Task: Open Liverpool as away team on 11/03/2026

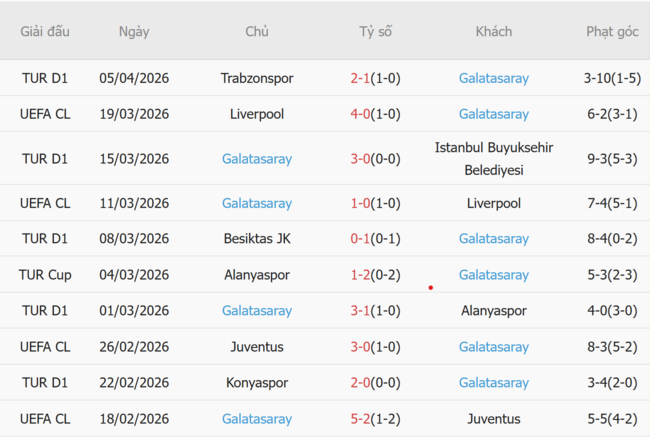Action: [x=493, y=203]
